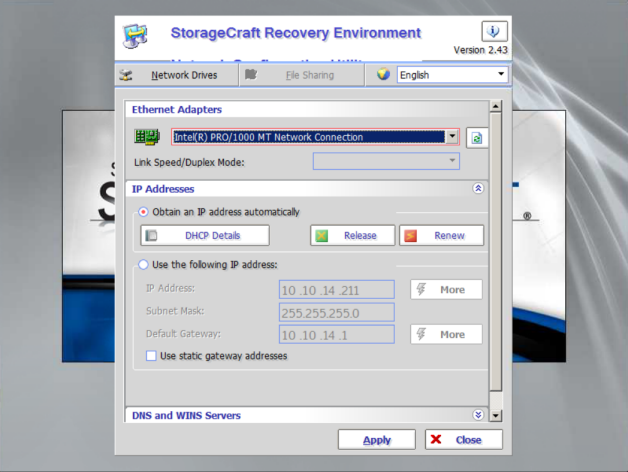Click the green network adapter card icon

(147, 137)
